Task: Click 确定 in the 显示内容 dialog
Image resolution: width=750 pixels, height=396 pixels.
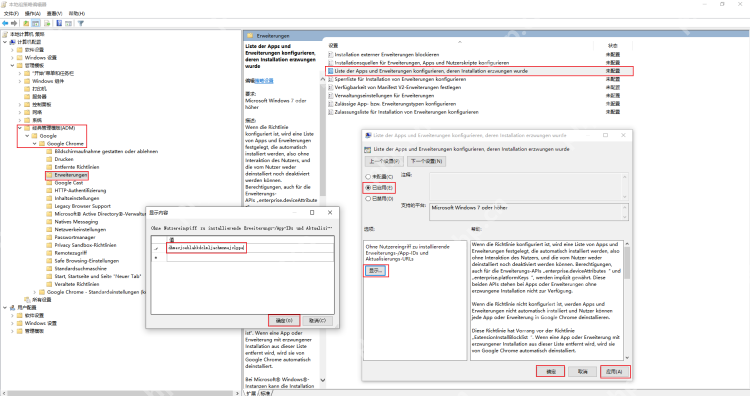Action: tap(284, 320)
